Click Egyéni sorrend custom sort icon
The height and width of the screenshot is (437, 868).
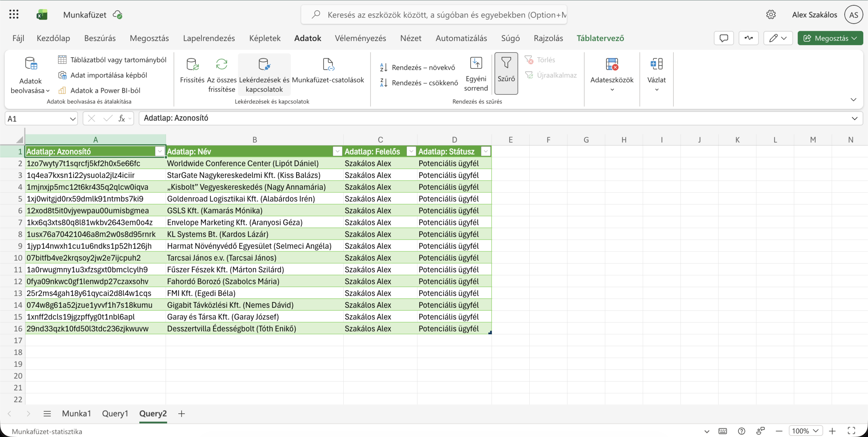coord(476,63)
